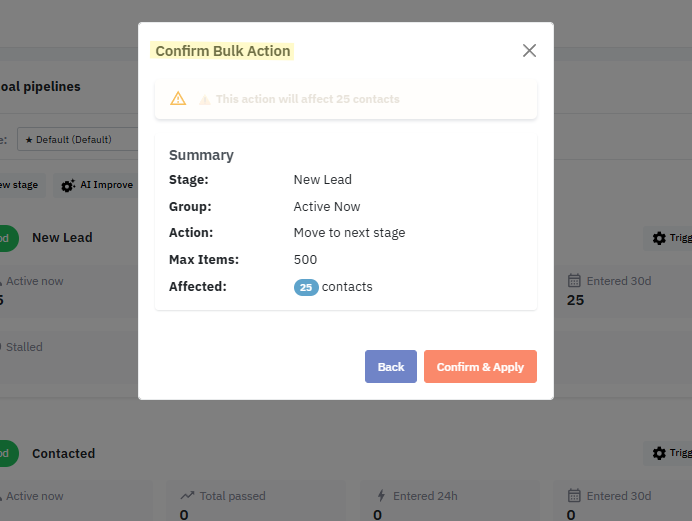Open Triggers gear for Contacted stage
The width and height of the screenshot is (692, 521).
click(x=659, y=453)
